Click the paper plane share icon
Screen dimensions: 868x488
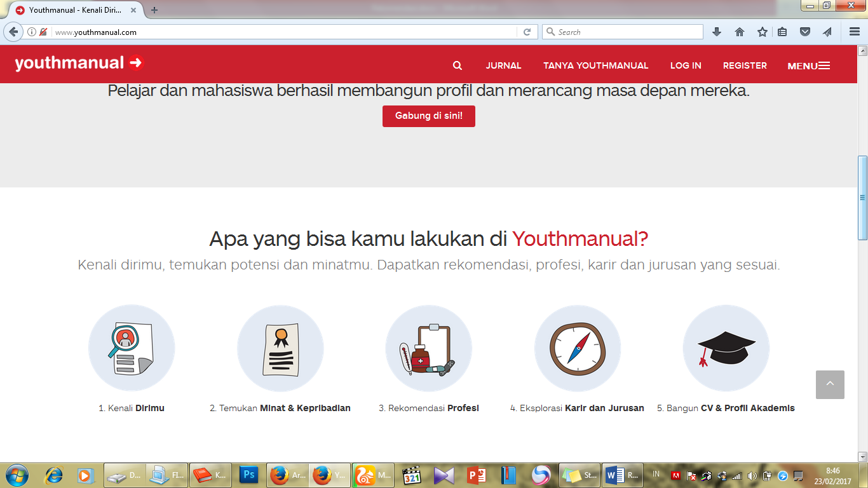click(x=827, y=32)
